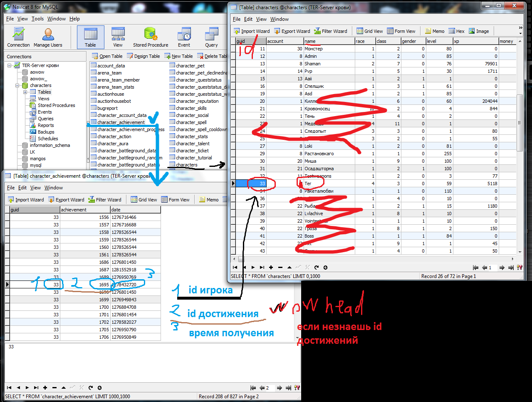
Task: Open Edit menu in characters window
Action: coord(248,19)
